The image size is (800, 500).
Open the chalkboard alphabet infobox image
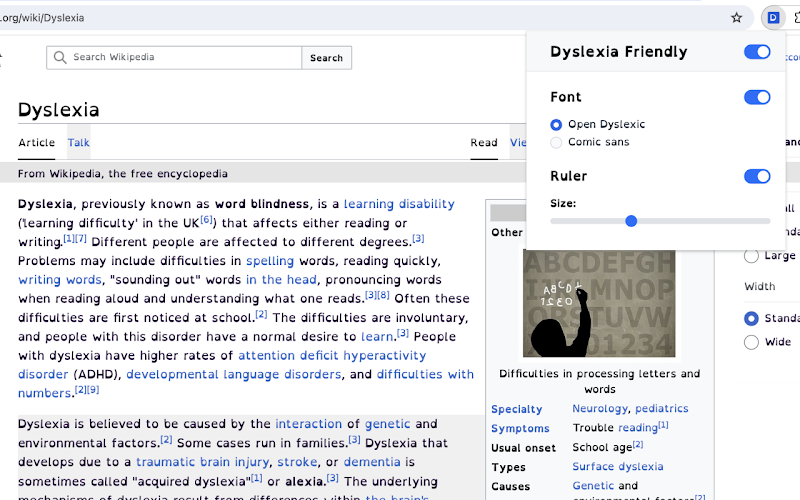[599, 303]
